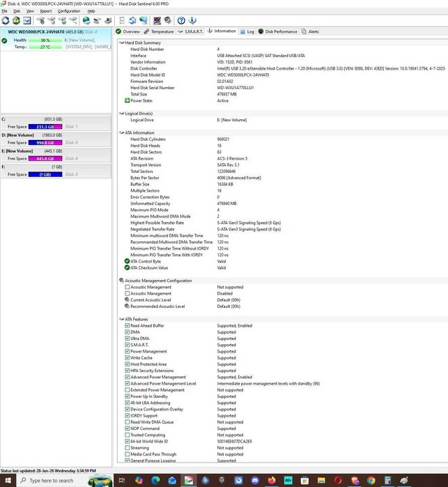Viewport: 448px width, 487px height.
Task: Toggle Power Up In Standby checkbox
Action: pos(127,396)
